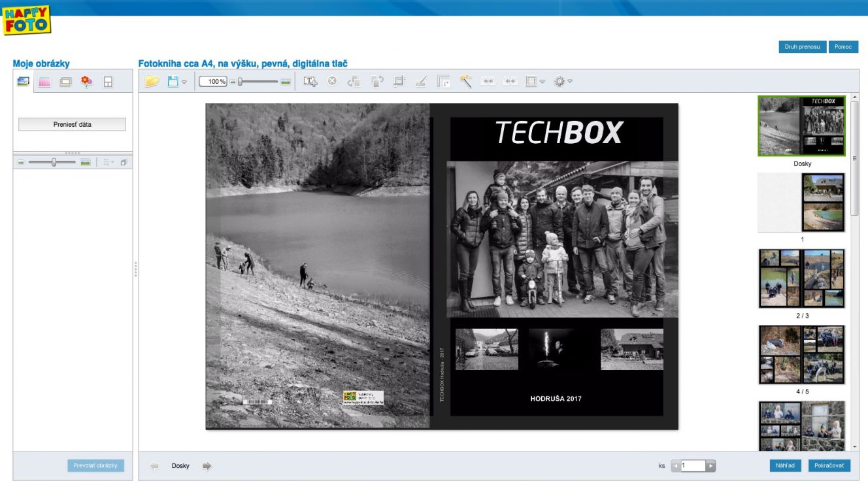Select the lake photo on back cover
Screen dimensions: 868x485
pos(319,266)
